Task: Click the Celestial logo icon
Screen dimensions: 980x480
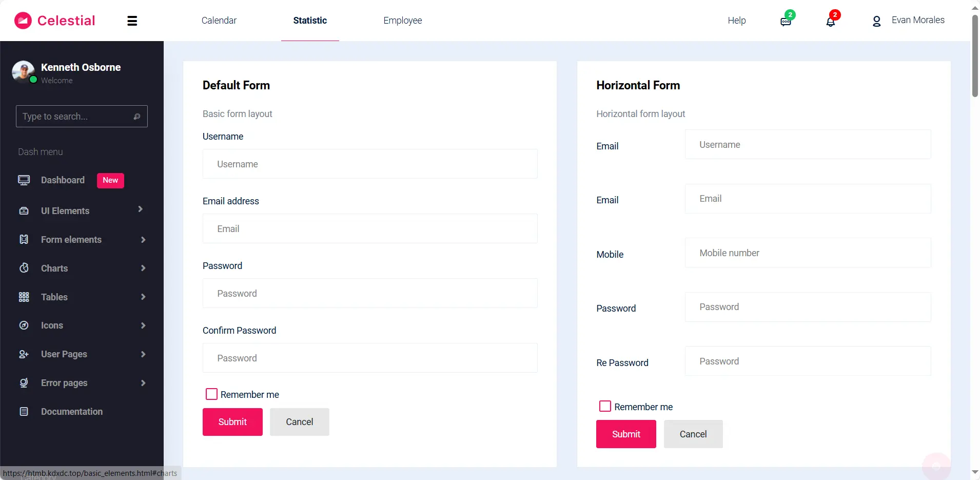Action: coord(23,21)
